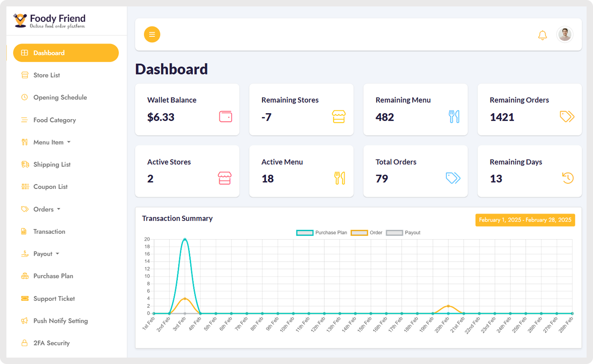Click the Purchase Plan boxes icon
This screenshot has width=593, height=364.
(x=25, y=276)
